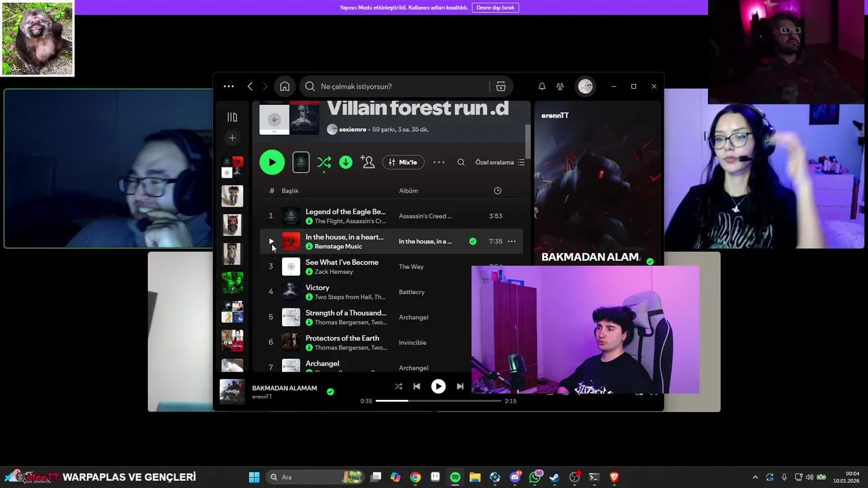Click 'Remstage Music' artist name
The width and height of the screenshot is (868, 488).
338,247
